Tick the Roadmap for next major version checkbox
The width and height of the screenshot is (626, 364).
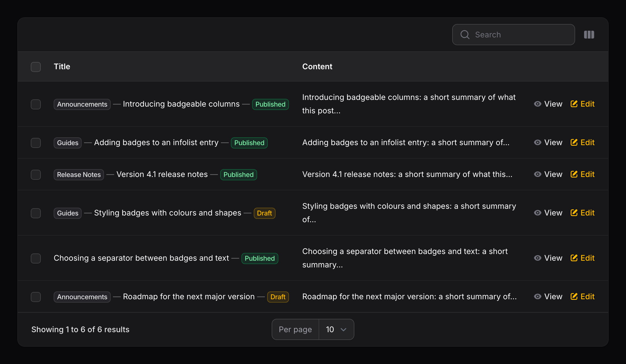[x=36, y=297]
